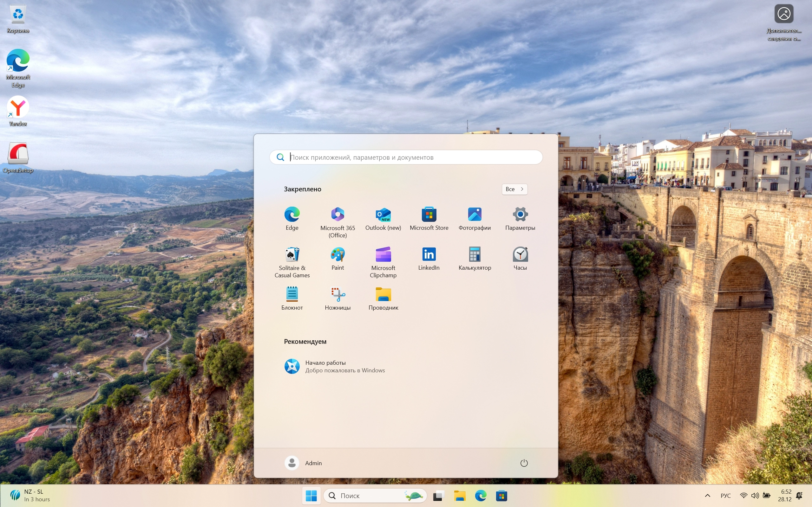Show hidden tray icons chevron

point(707,496)
